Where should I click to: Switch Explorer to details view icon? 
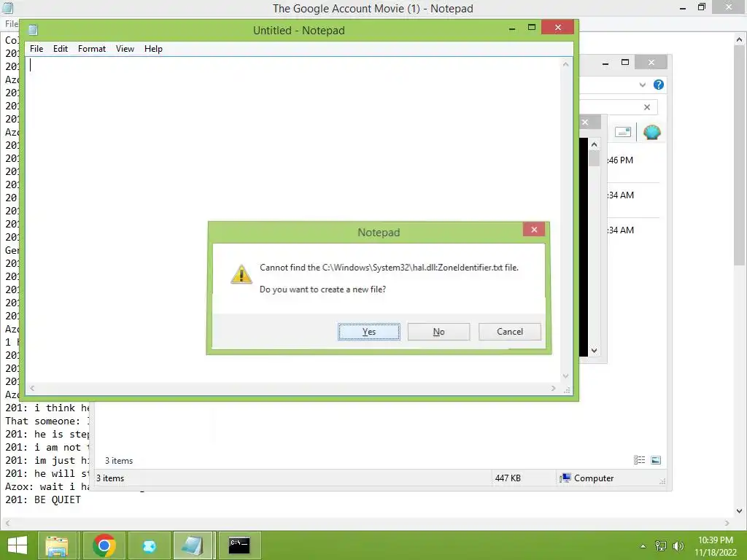639,460
